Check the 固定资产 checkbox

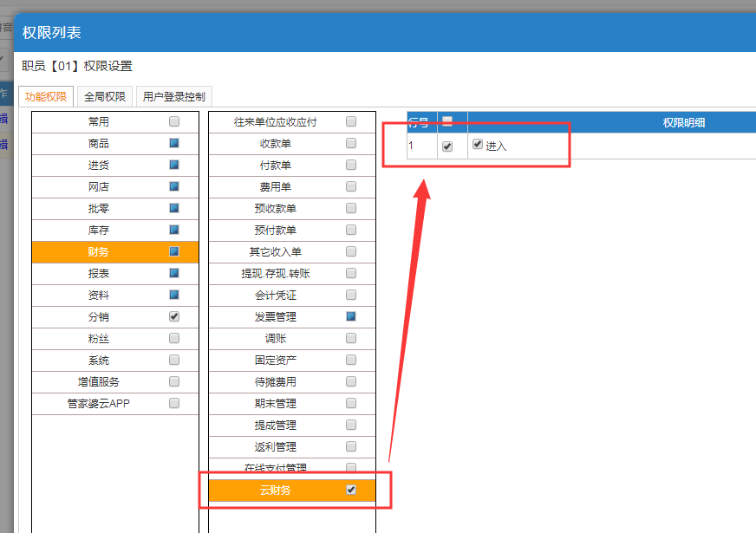(351, 360)
